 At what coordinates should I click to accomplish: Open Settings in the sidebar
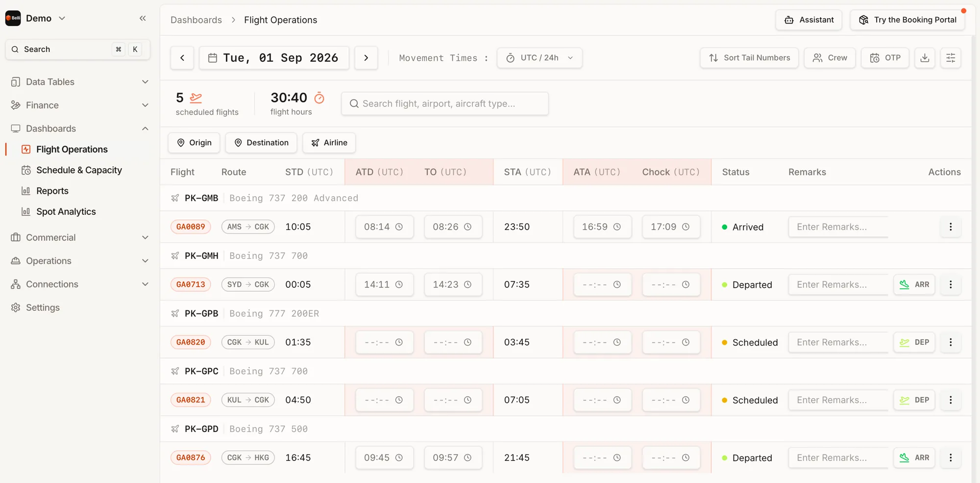(79, 307)
